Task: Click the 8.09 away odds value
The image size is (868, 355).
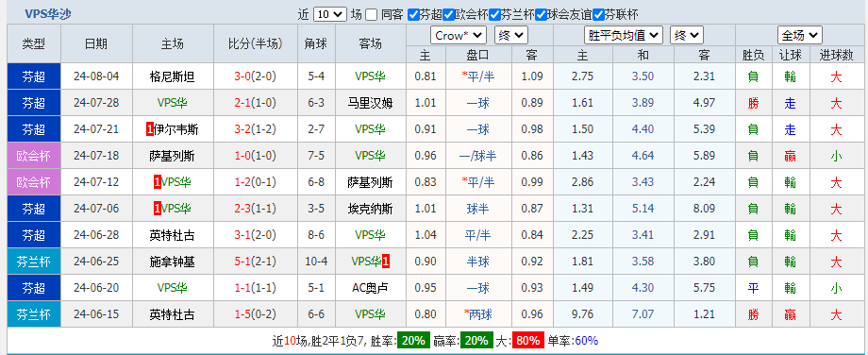Action: [x=704, y=209]
